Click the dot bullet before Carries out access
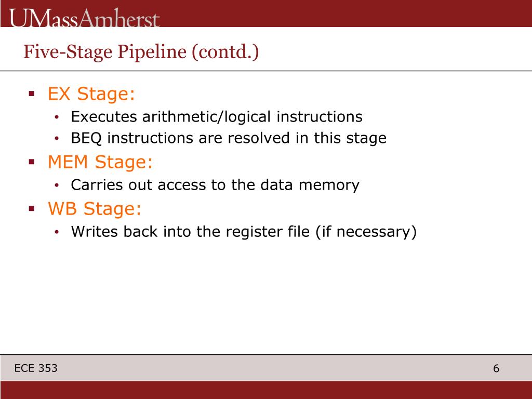The height and width of the screenshot is (399, 532). (57, 185)
